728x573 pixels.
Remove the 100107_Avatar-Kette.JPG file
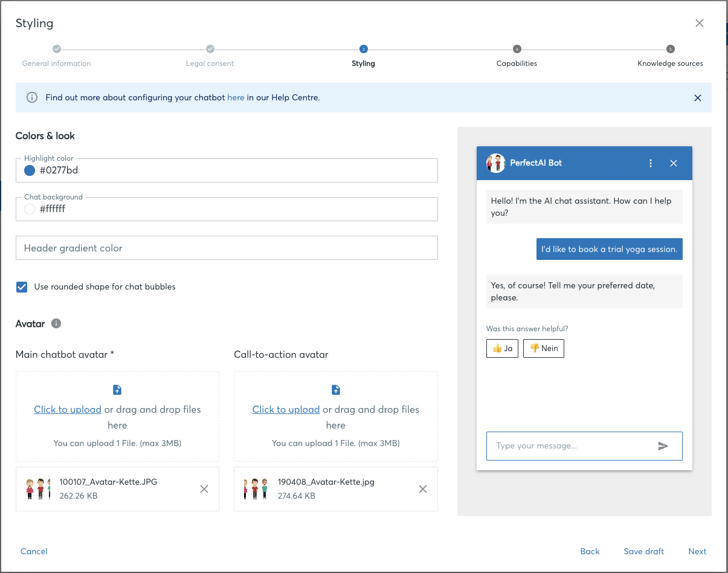coord(204,489)
